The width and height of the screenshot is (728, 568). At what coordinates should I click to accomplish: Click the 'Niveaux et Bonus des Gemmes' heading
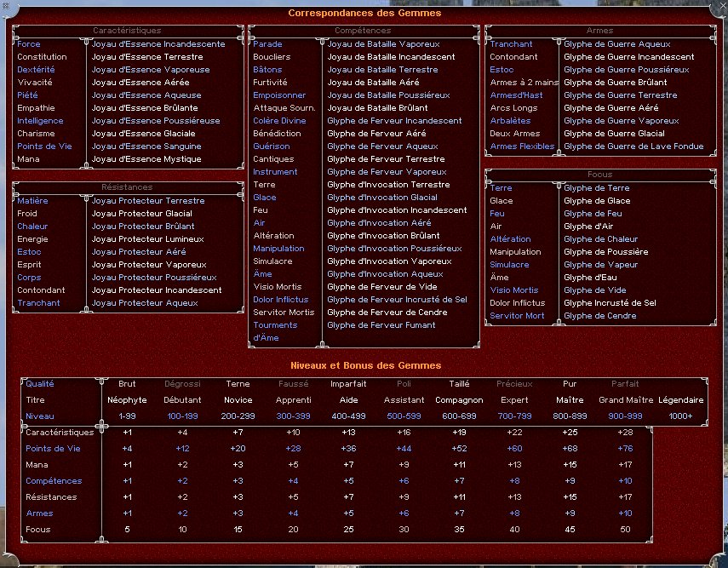366,365
